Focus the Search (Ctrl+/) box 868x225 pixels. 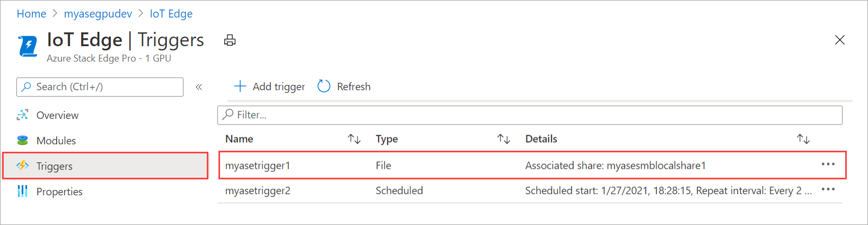100,87
